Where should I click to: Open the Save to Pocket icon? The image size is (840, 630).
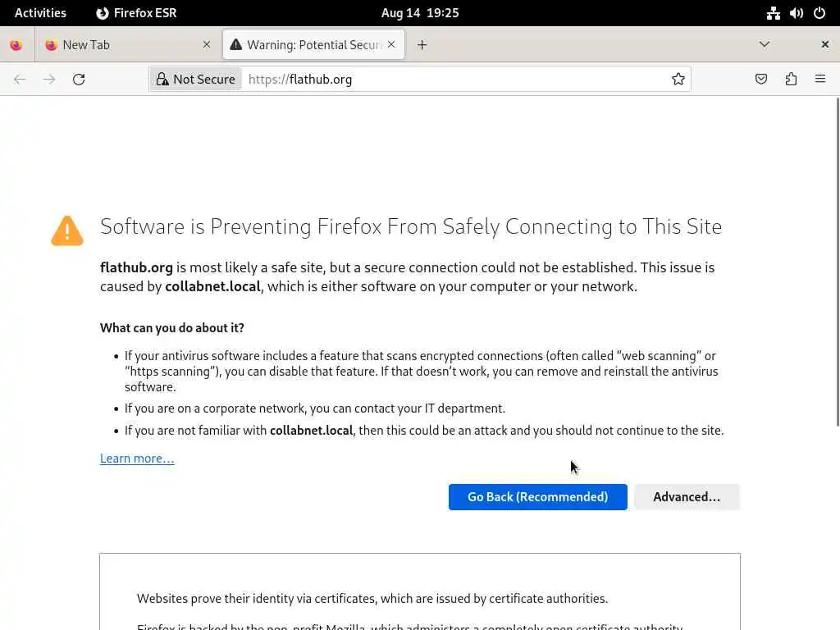click(761, 80)
